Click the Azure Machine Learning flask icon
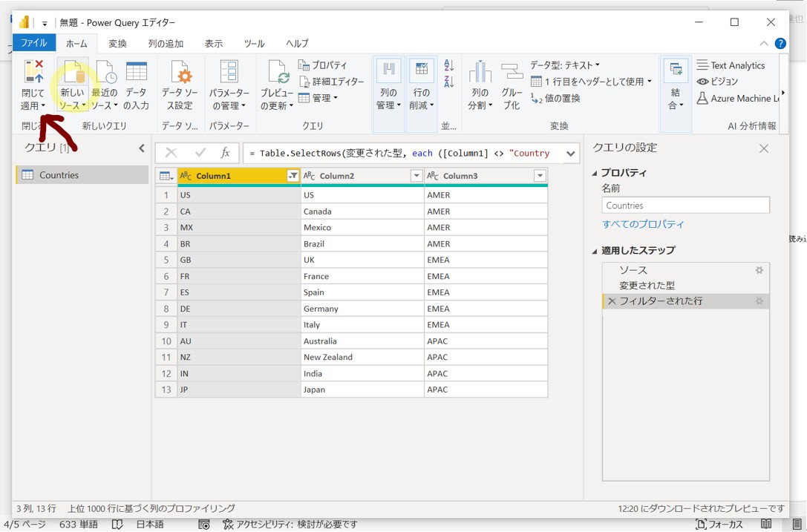Image resolution: width=807 pixels, height=532 pixels. 702,98
